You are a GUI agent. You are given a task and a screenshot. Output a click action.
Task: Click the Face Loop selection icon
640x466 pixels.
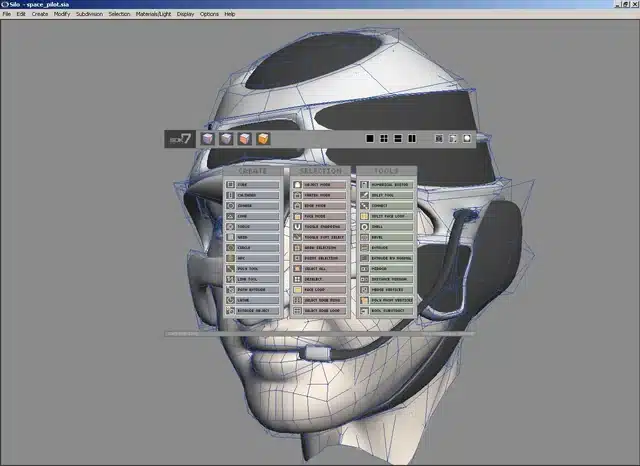pyautogui.click(x=297, y=290)
